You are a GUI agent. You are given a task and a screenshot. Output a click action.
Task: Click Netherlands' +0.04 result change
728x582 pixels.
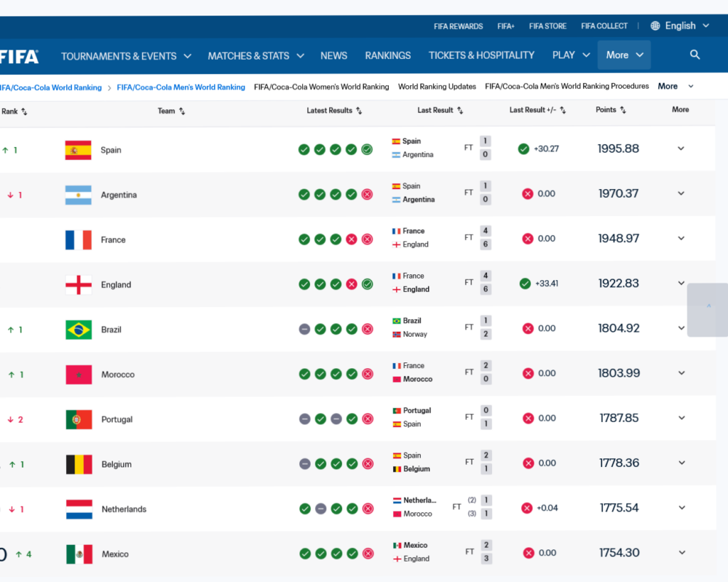click(547, 508)
